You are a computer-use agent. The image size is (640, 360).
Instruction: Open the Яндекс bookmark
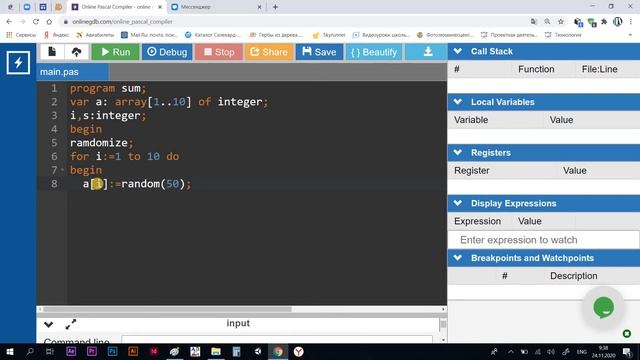tap(56, 35)
